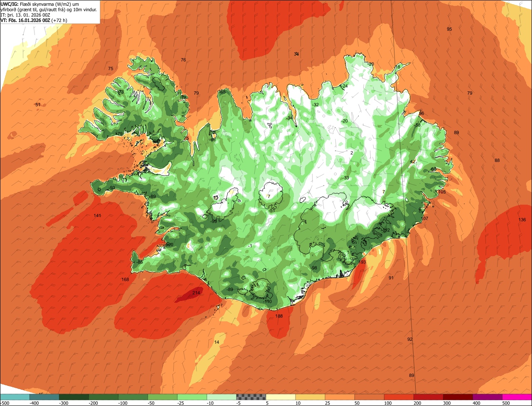Pick the dark red swatch between 300 and 400
Image resolution: width=532 pixels, height=406 pixels.
[458, 397]
